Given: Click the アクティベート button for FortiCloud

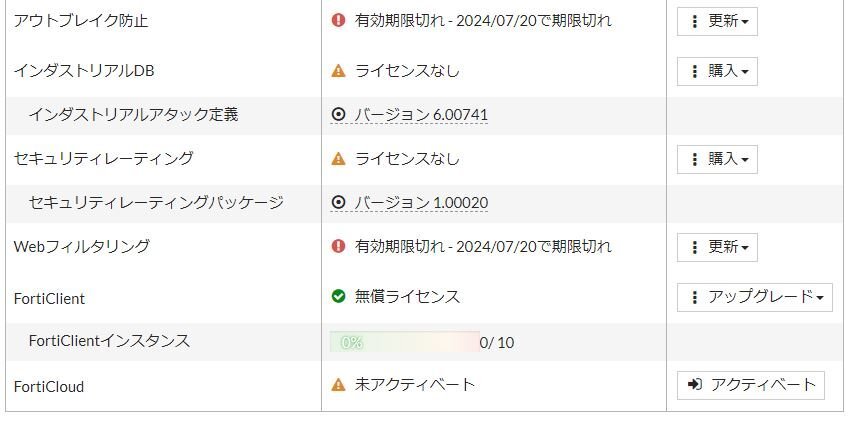Looking at the screenshot, I should (x=750, y=385).
